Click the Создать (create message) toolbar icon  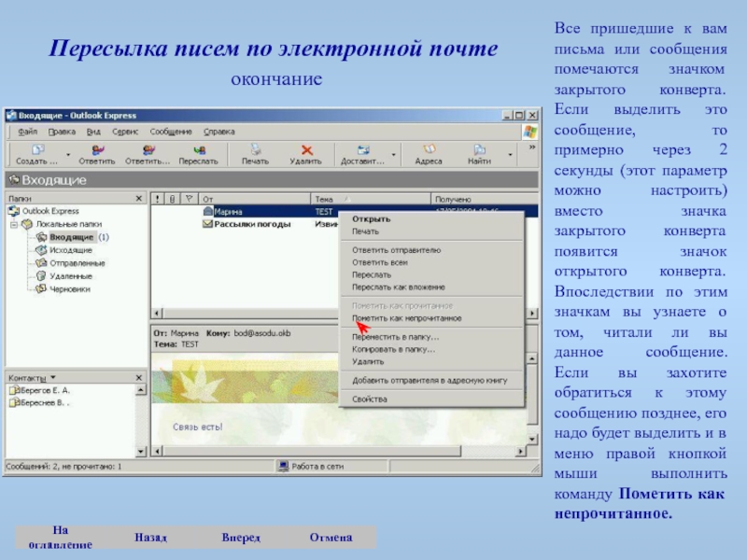point(37,149)
